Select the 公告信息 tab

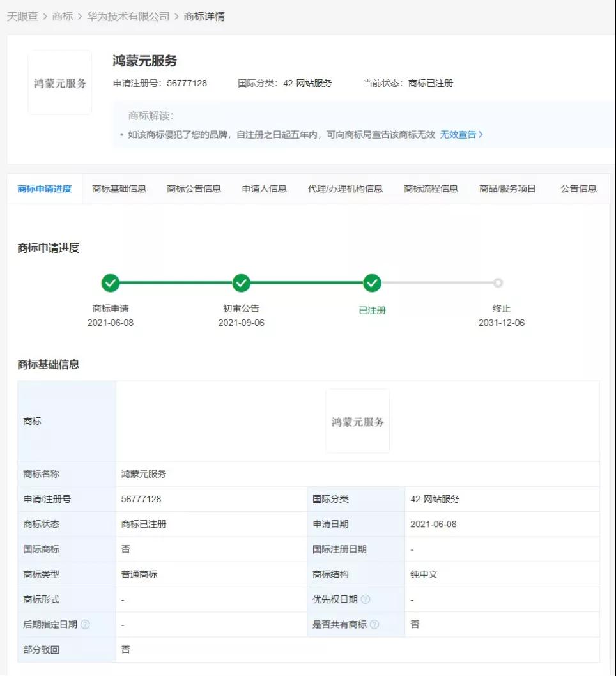[578, 188]
